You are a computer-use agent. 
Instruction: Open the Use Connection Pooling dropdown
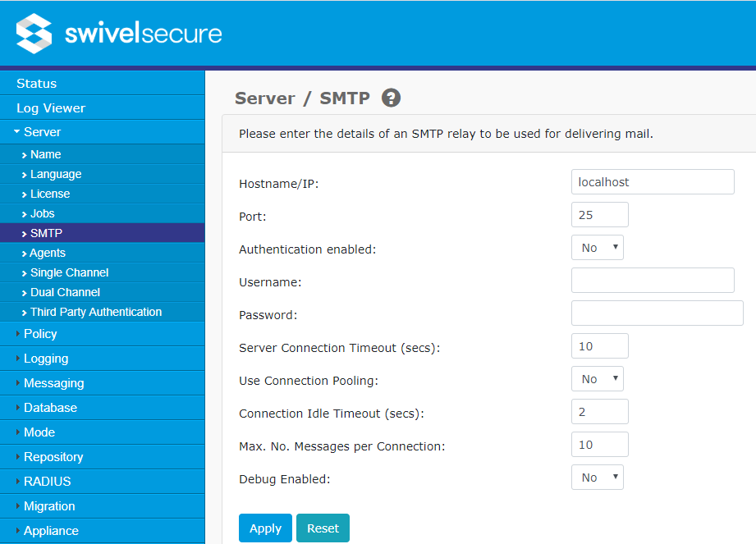[x=597, y=378]
